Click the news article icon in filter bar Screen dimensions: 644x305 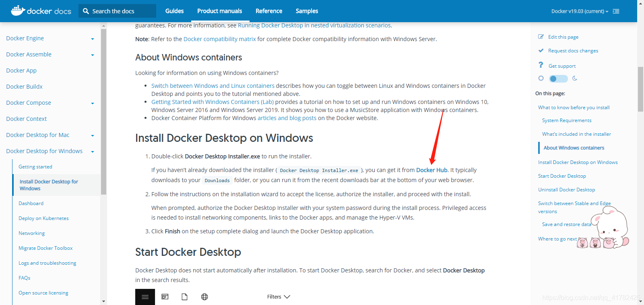165,297
